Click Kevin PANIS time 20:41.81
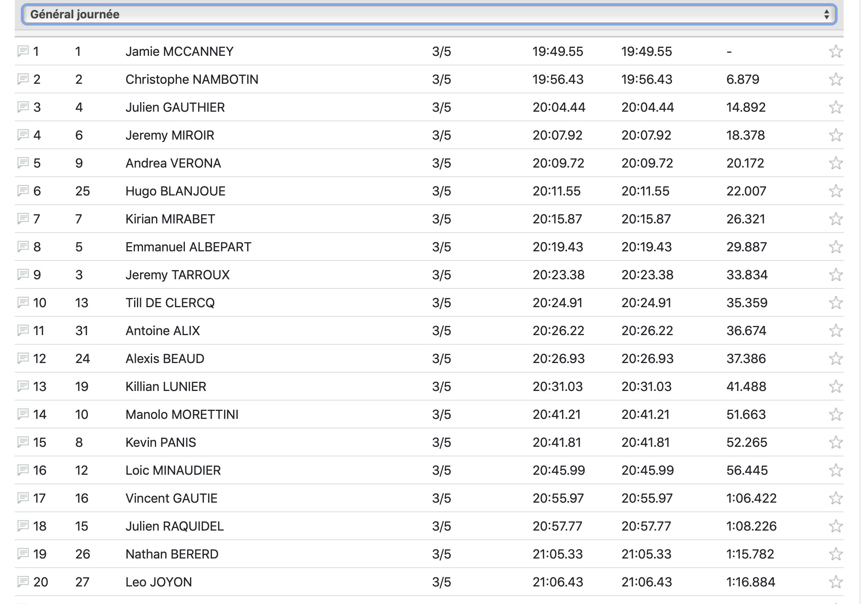Image resolution: width=868 pixels, height=604 pixels. point(557,442)
